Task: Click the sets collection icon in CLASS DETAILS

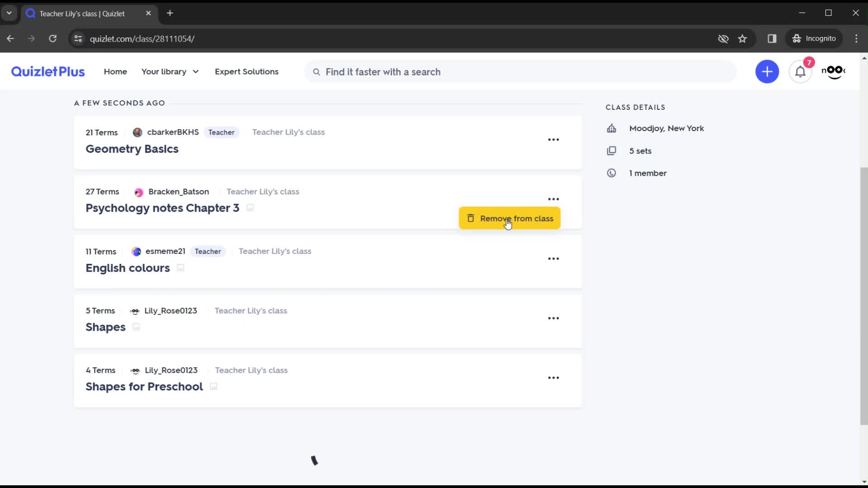Action: click(611, 151)
